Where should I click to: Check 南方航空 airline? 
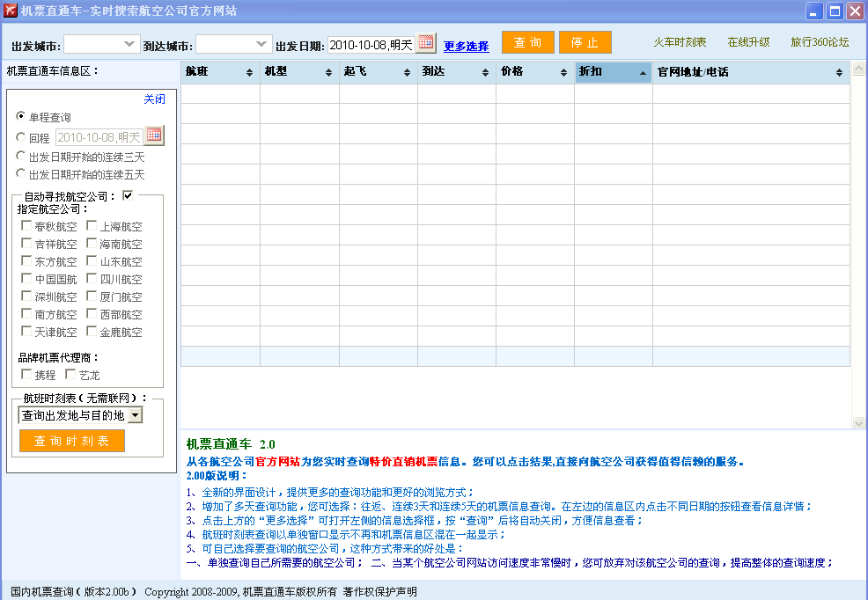[x=26, y=313]
